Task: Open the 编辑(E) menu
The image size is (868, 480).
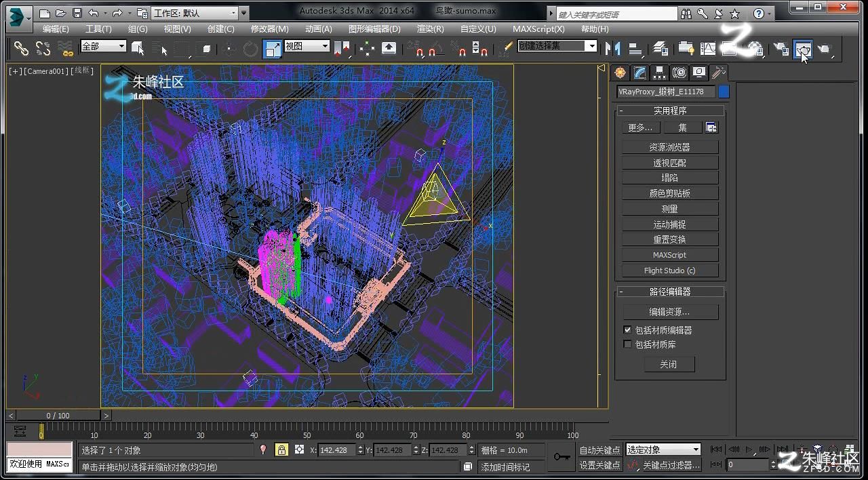Action: pyautogui.click(x=56, y=29)
